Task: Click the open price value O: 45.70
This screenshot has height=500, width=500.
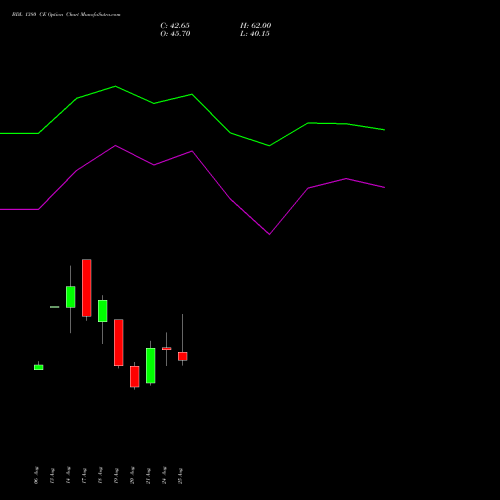Action: tap(175, 34)
